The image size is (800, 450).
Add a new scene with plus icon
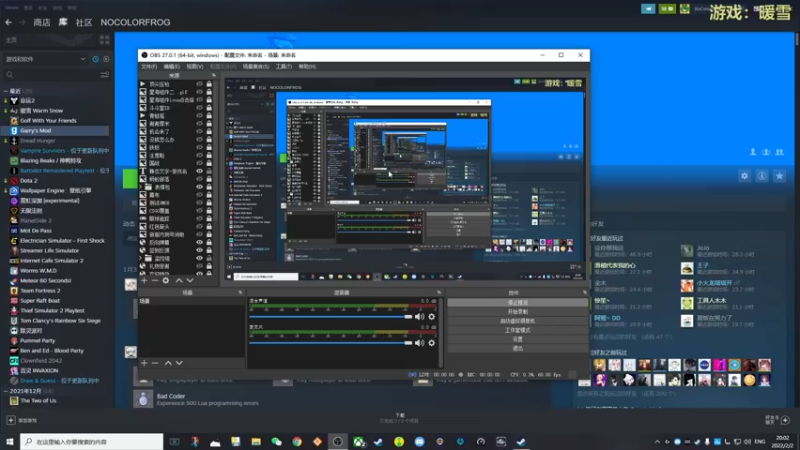(x=144, y=363)
